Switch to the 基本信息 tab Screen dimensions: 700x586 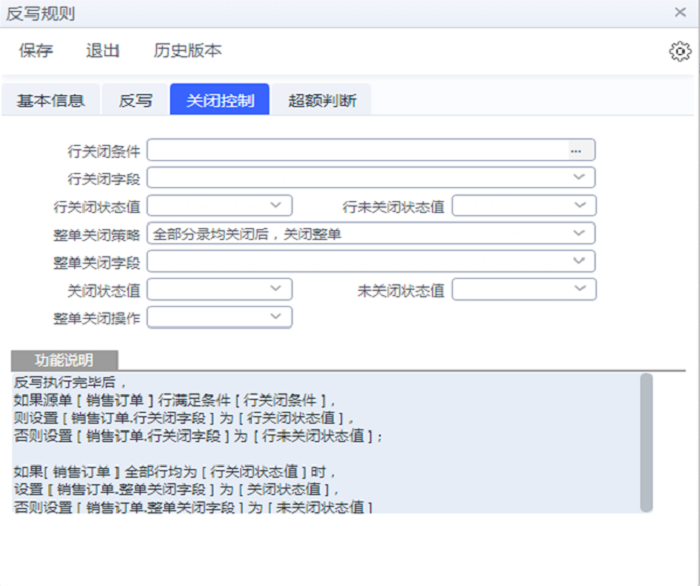pyautogui.click(x=51, y=100)
